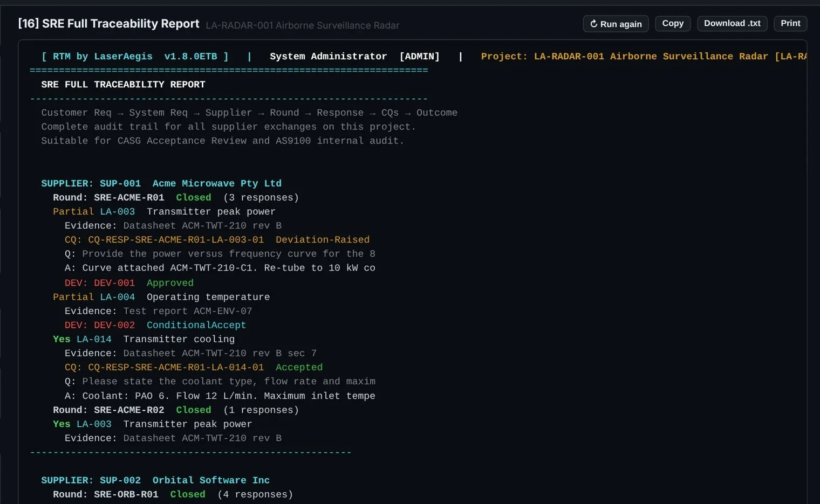Click "Yes LA-014 Transmitter cooling" row
The height and width of the screenshot is (504, 820).
[143, 339]
